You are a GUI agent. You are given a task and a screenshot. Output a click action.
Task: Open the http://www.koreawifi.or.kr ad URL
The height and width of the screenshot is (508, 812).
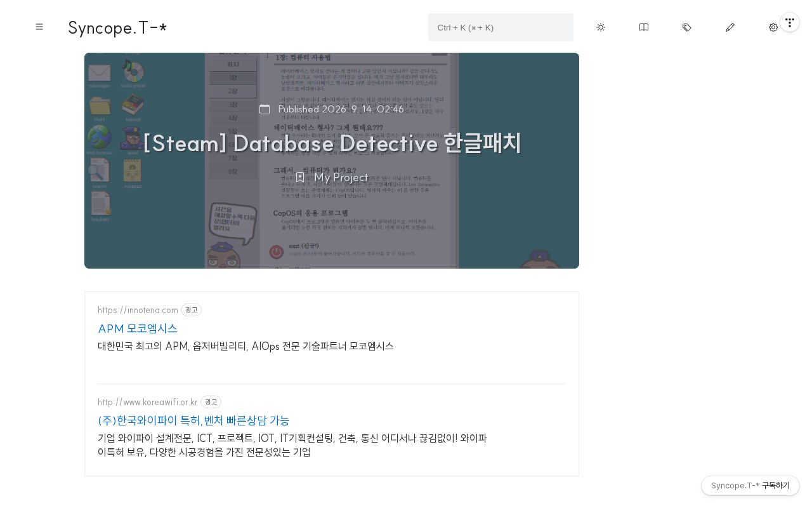coord(148,402)
